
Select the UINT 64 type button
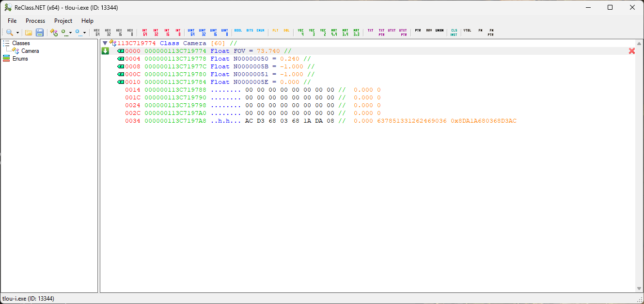(x=192, y=32)
